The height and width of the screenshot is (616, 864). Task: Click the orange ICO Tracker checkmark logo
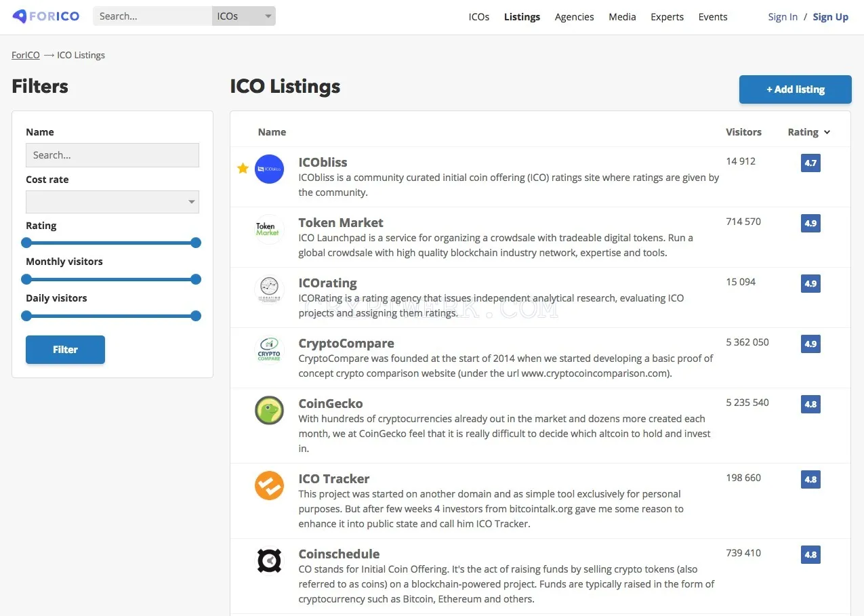click(x=269, y=485)
